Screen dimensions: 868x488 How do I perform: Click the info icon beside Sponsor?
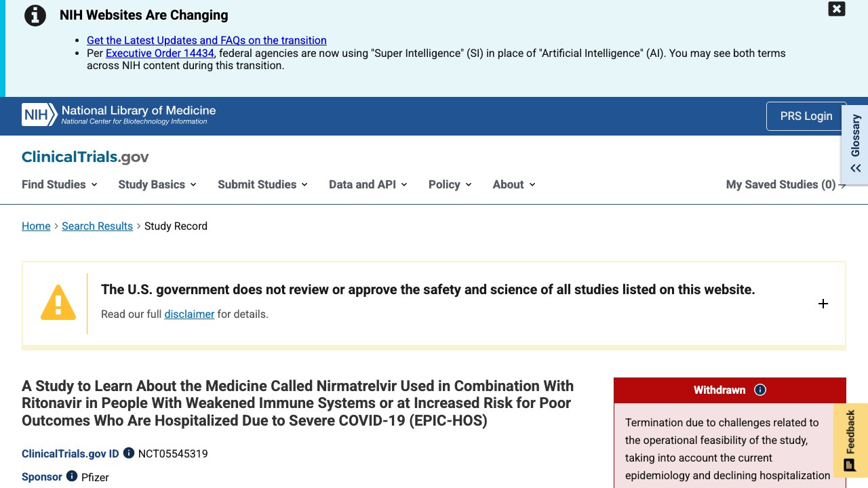[72, 476]
